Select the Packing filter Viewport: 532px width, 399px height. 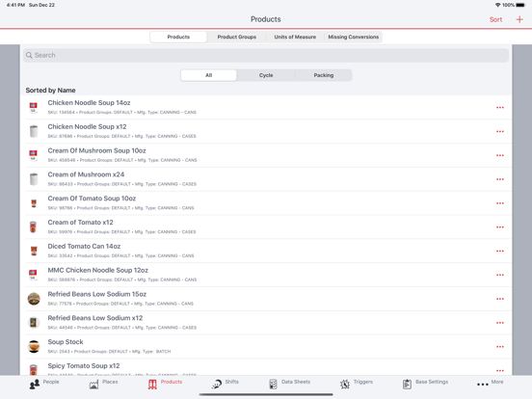coord(323,75)
